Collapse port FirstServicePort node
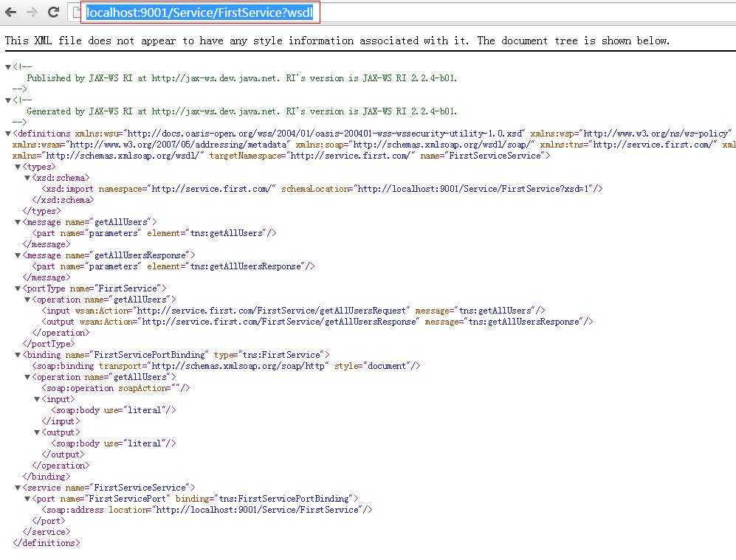 (27, 499)
